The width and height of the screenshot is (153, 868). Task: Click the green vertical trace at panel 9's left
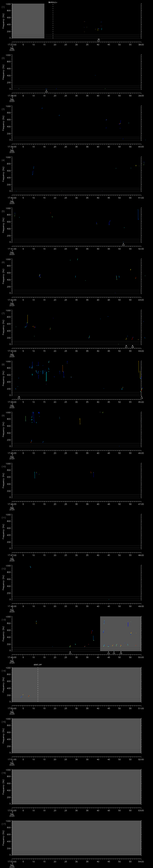click(26, 418)
